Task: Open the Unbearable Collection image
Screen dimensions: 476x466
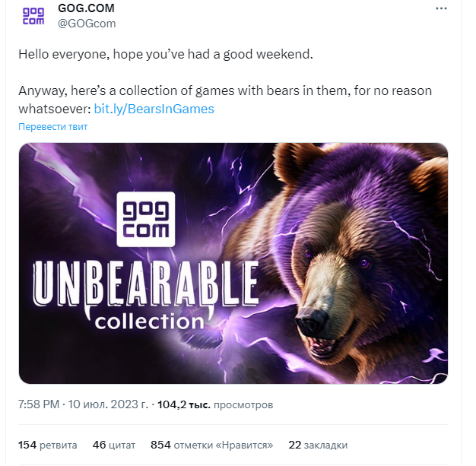Action: [233, 262]
